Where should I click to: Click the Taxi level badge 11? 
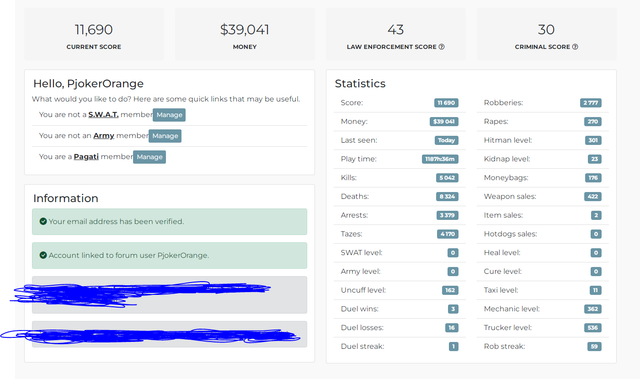point(596,290)
